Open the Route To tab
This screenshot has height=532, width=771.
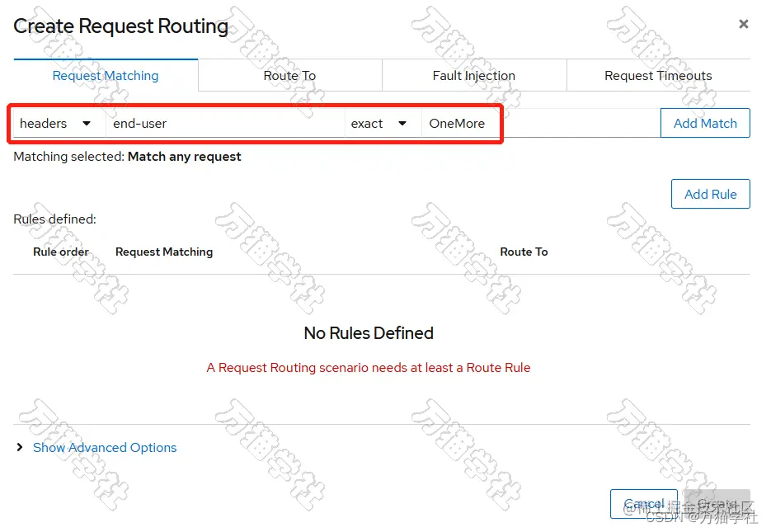click(289, 75)
